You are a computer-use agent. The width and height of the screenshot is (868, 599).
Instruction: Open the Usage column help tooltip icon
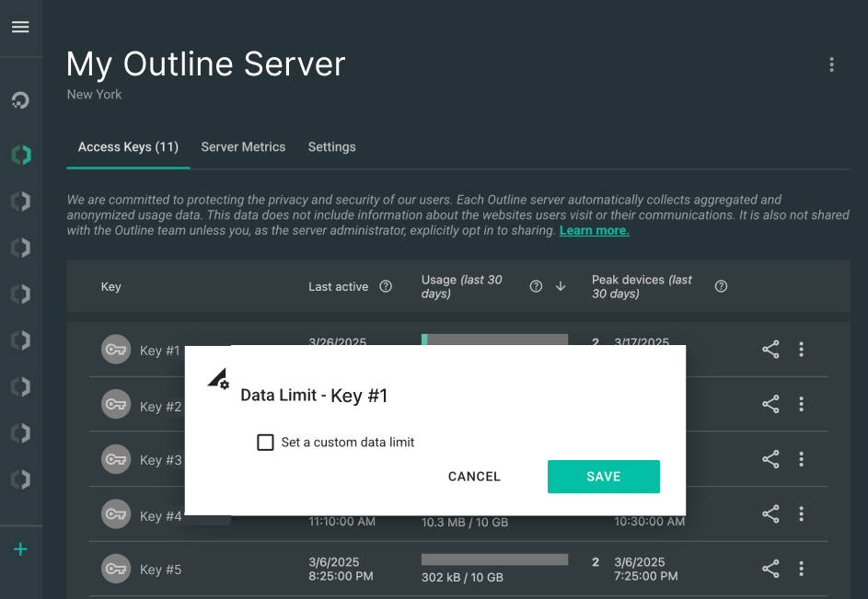pyautogui.click(x=536, y=286)
